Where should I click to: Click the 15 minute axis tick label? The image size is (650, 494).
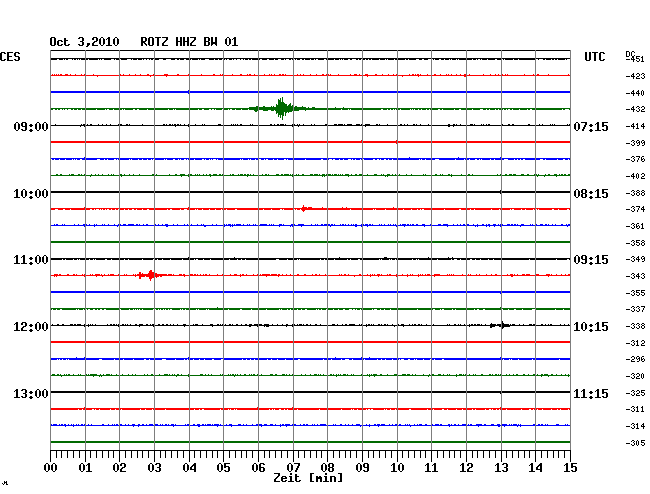pos(570,468)
